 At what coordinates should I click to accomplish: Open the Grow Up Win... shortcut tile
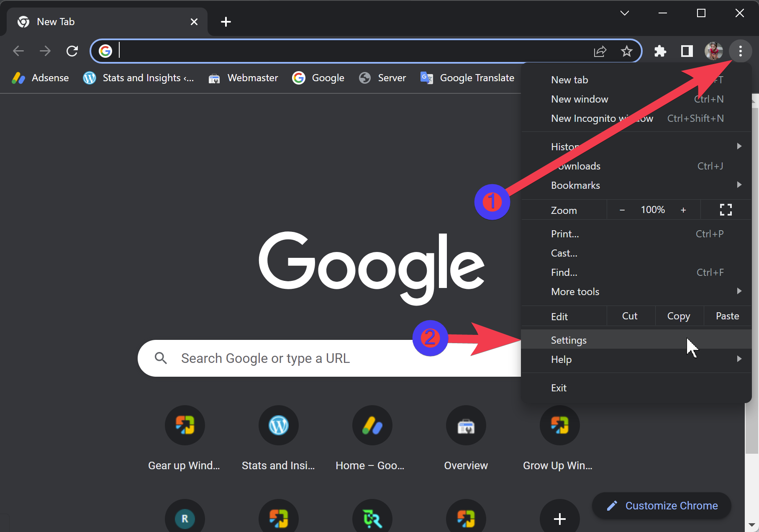(x=559, y=439)
